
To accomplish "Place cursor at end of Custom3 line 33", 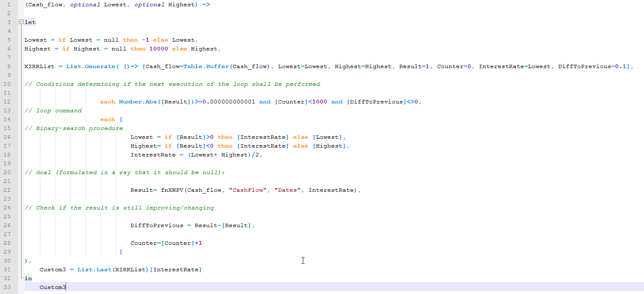I will [x=66, y=287].
